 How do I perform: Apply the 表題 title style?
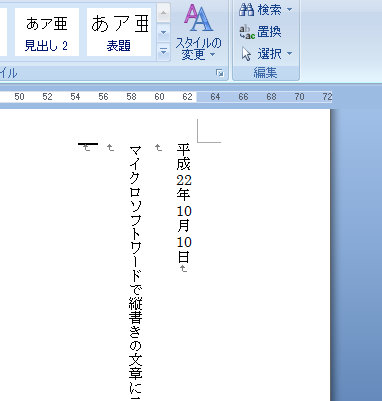[119, 32]
